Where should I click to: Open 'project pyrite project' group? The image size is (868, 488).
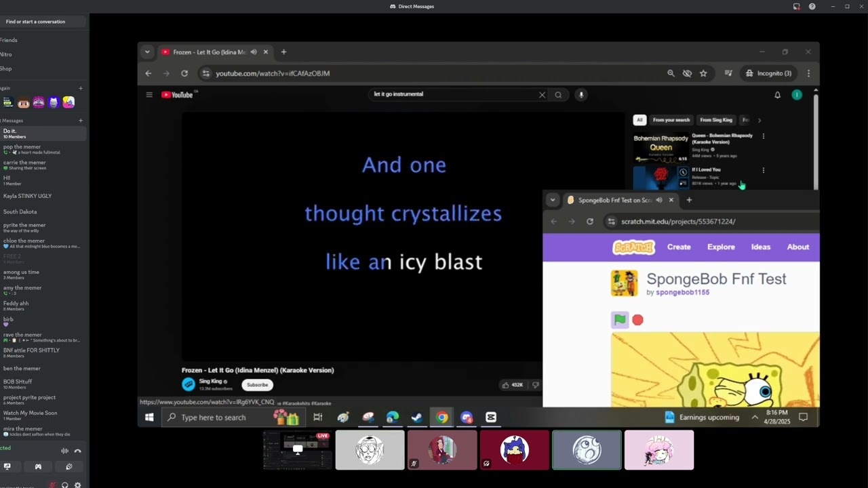42,400
